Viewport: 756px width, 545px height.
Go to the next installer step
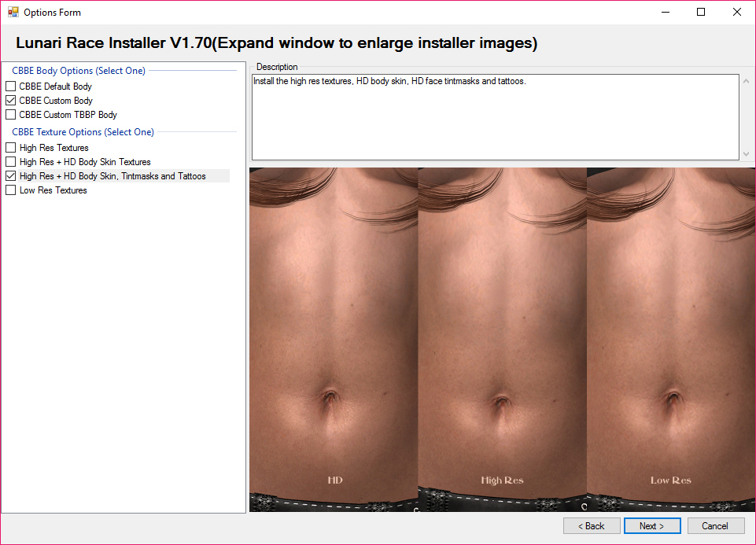click(x=652, y=525)
